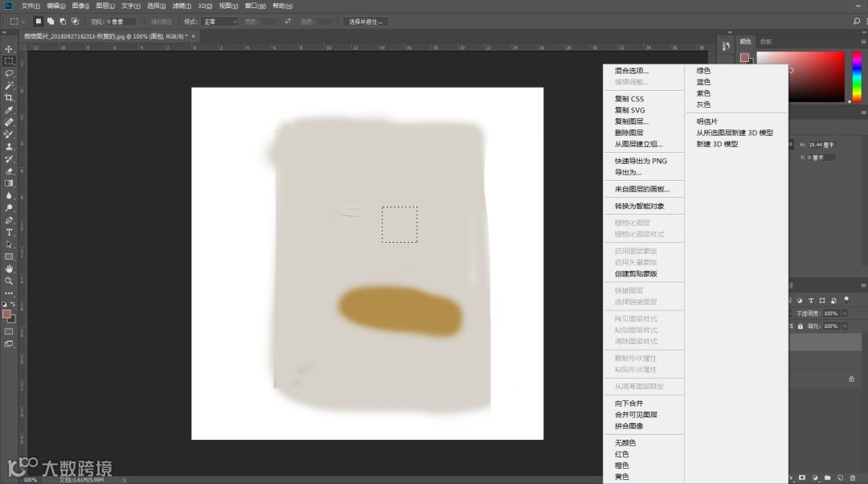Select the Rectangle shape tool
Viewport: 868px width, 484px height.
pyautogui.click(x=9, y=256)
